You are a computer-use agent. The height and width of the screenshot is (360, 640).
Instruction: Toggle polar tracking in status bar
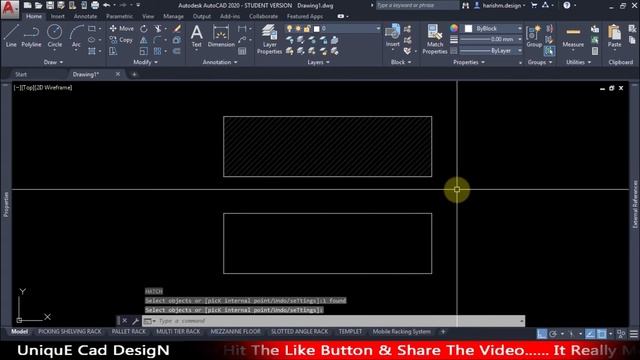pyautogui.click(x=553, y=334)
